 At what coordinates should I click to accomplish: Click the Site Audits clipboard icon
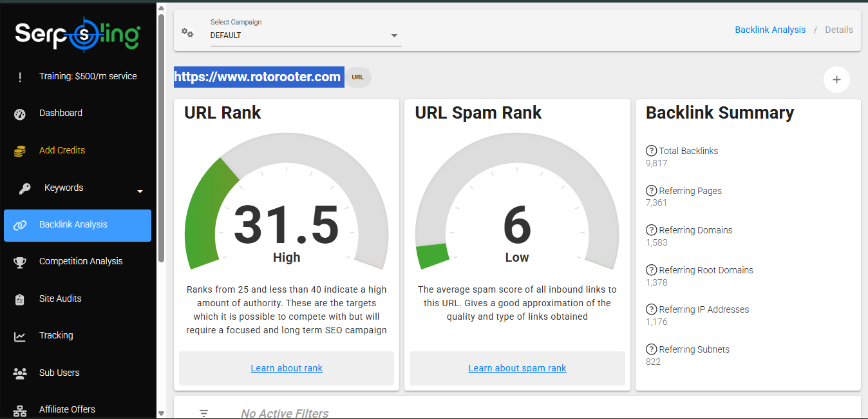(20, 300)
